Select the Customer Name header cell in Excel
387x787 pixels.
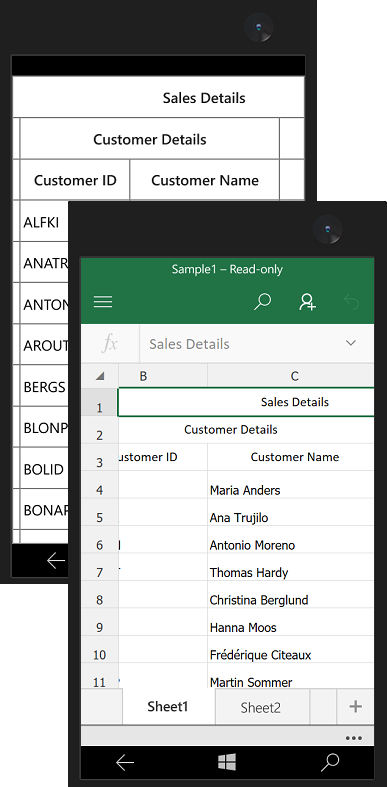click(291, 457)
